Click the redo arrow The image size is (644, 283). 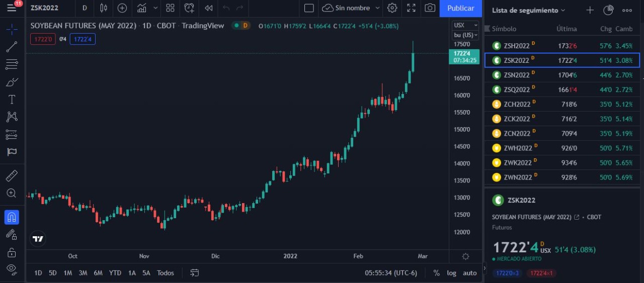[240, 8]
